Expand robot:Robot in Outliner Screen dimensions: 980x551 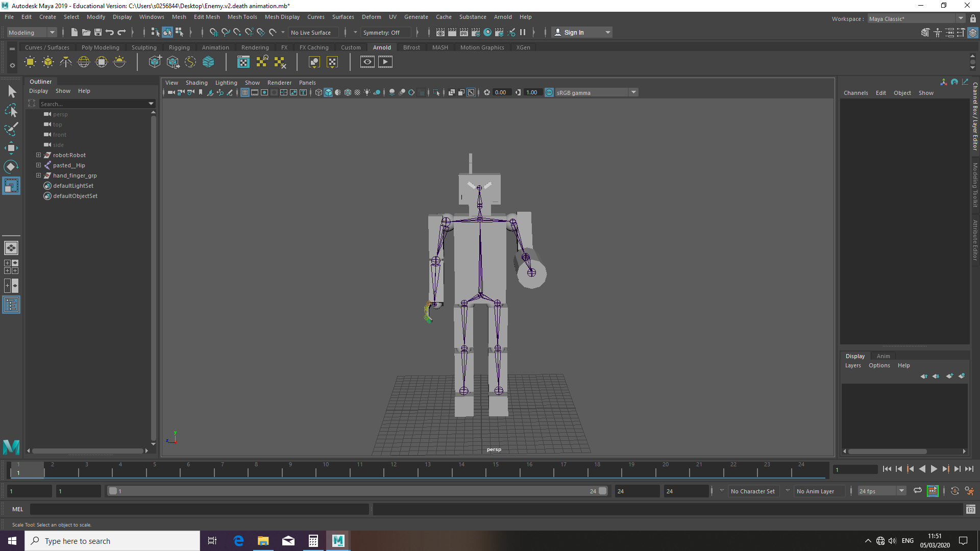pyautogui.click(x=38, y=155)
